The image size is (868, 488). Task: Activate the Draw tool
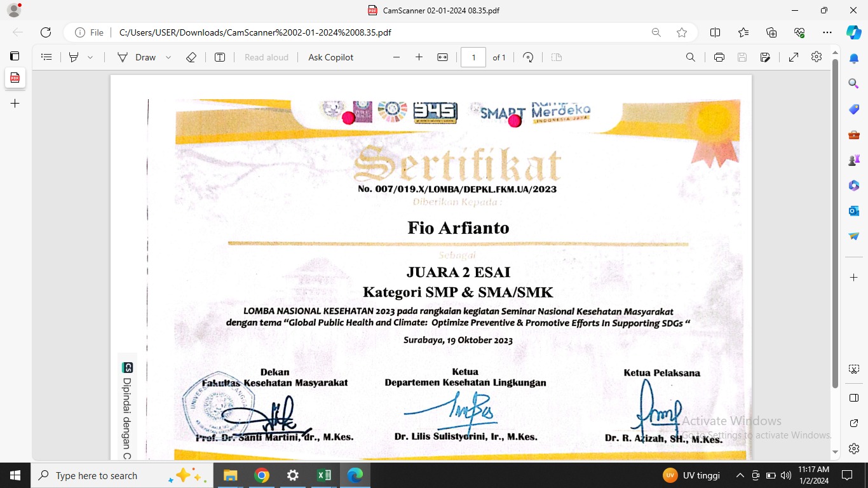click(x=137, y=57)
